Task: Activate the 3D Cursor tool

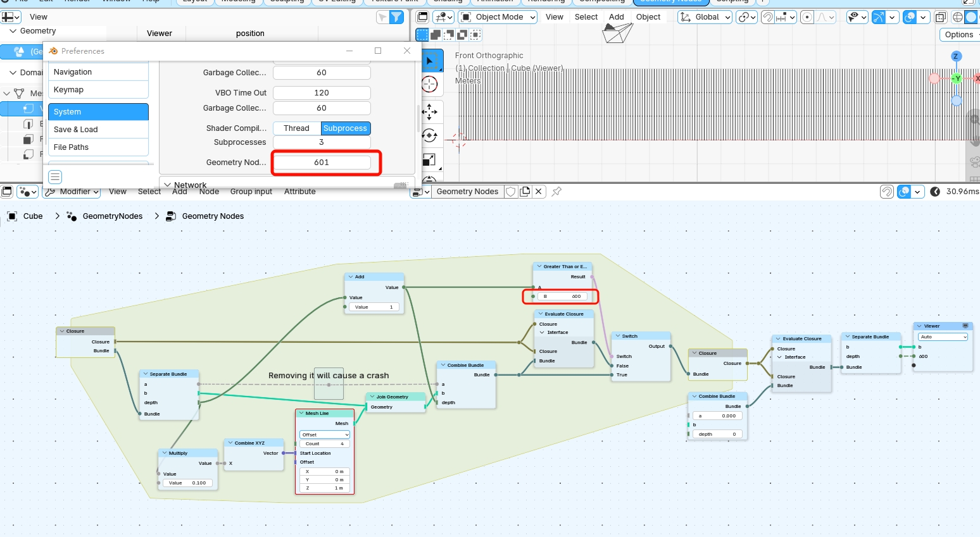Action: 430,84
